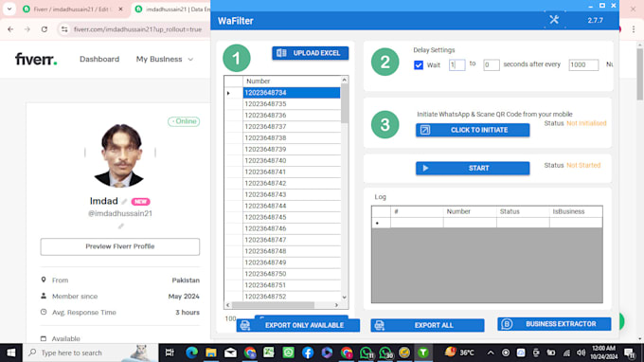Screen dimensions: 644x362
Task: Open browser tab search dropdown
Action: 9,9
